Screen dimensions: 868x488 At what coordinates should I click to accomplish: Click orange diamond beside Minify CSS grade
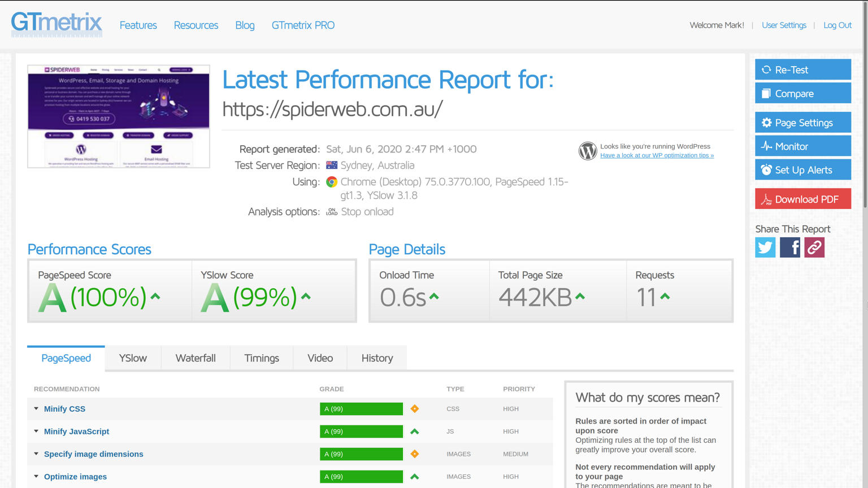[415, 409]
